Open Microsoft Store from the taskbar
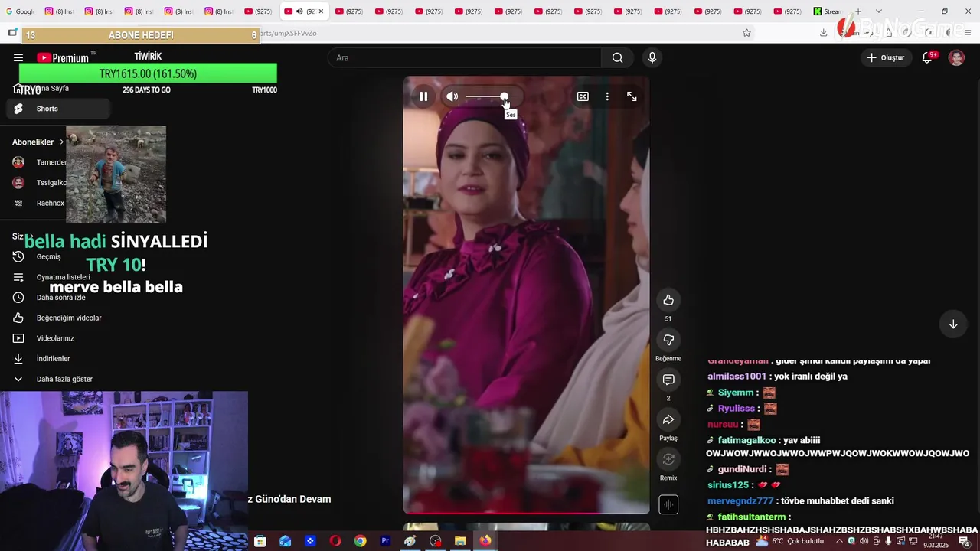Viewport: 980px width, 551px height. [x=260, y=541]
